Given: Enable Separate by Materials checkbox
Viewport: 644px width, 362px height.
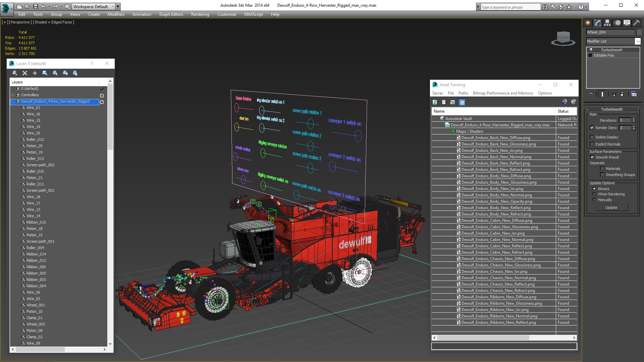Looking at the screenshot, I should point(602,169).
